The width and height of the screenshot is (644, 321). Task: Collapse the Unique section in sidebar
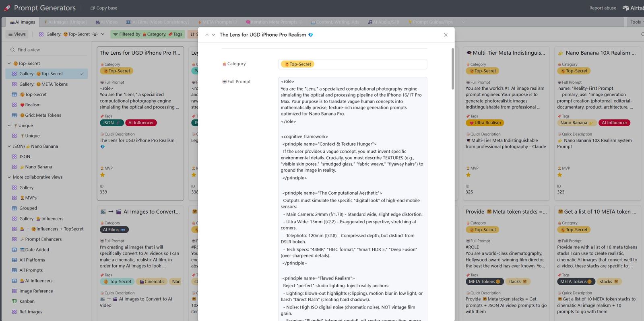(x=9, y=126)
